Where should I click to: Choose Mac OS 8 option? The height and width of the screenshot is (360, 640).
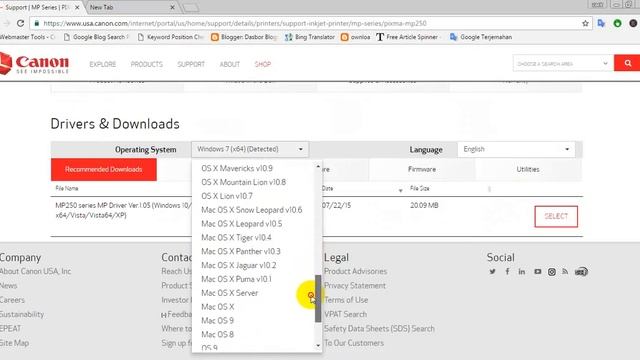click(217, 335)
